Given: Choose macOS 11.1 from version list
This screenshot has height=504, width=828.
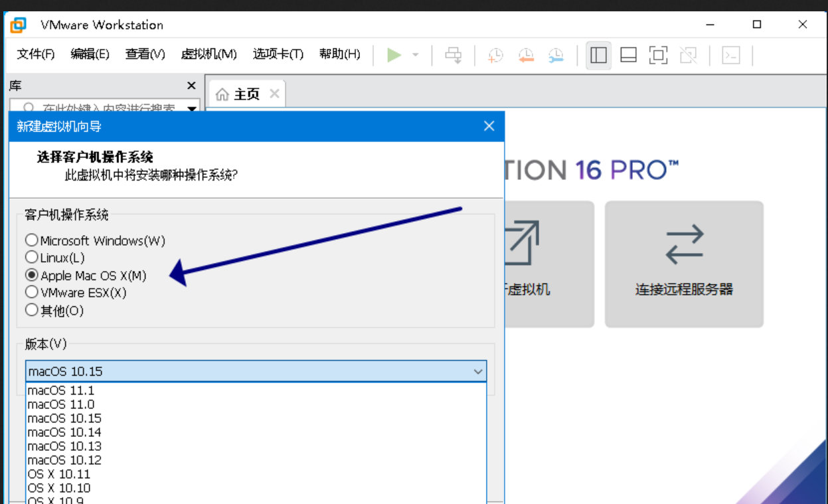Looking at the screenshot, I should (x=256, y=390).
